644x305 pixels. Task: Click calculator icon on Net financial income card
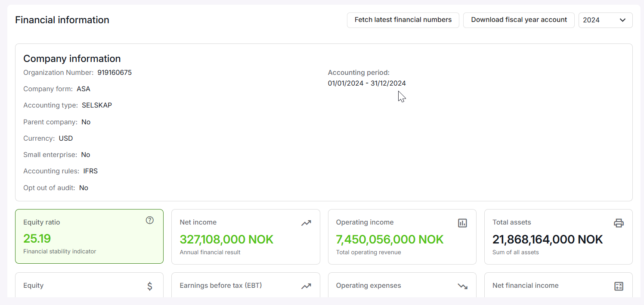[619, 286]
